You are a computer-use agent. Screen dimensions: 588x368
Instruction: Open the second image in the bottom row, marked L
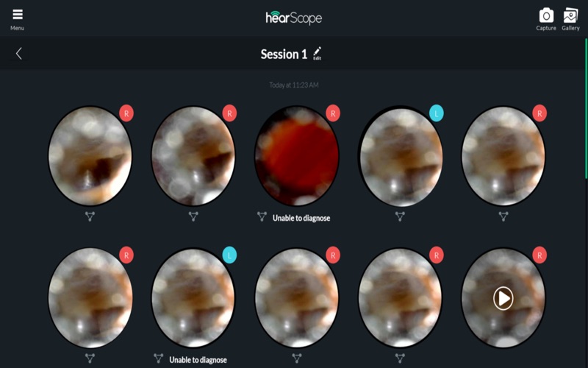click(193, 298)
